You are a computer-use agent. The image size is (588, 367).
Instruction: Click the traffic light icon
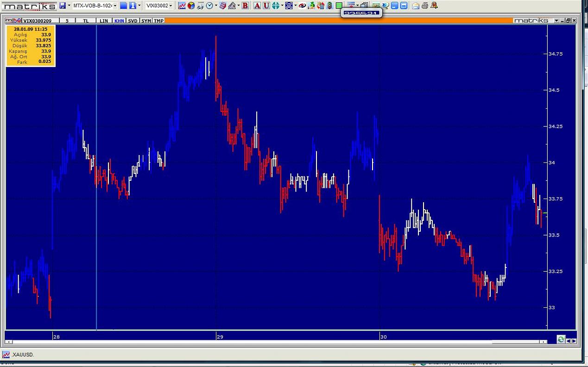(329, 6)
